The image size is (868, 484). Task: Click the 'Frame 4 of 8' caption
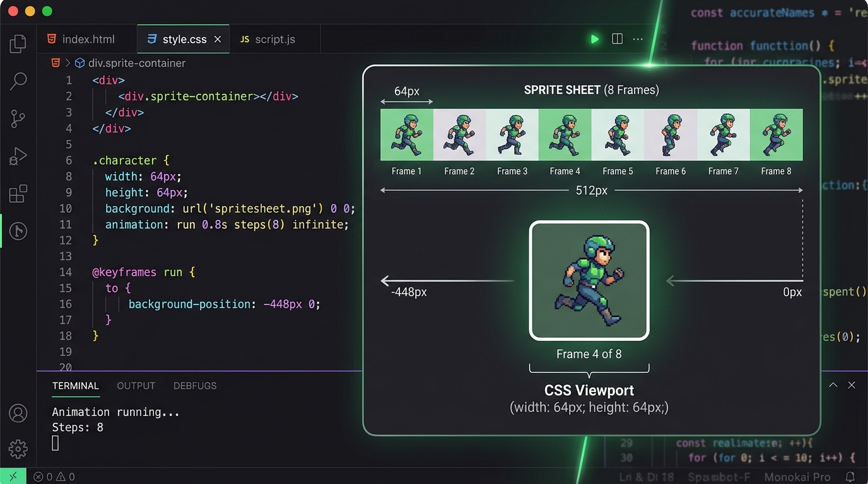pyautogui.click(x=589, y=354)
